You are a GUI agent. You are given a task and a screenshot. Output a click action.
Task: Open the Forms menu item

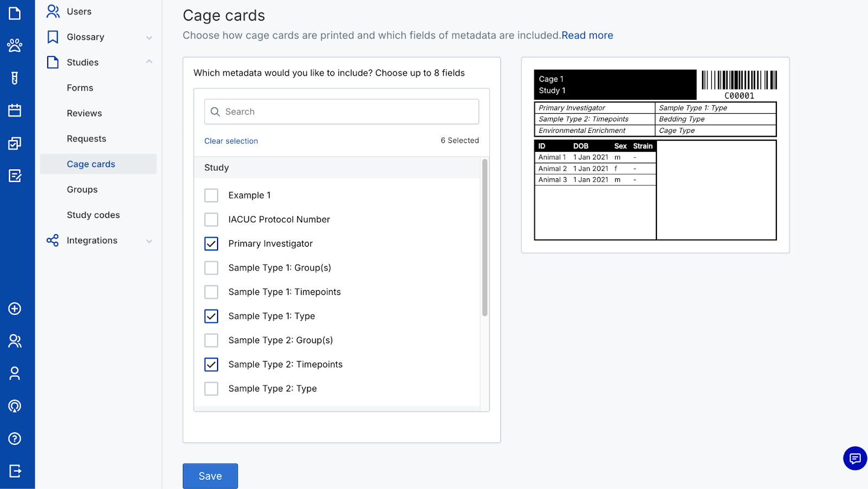[80, 88]
